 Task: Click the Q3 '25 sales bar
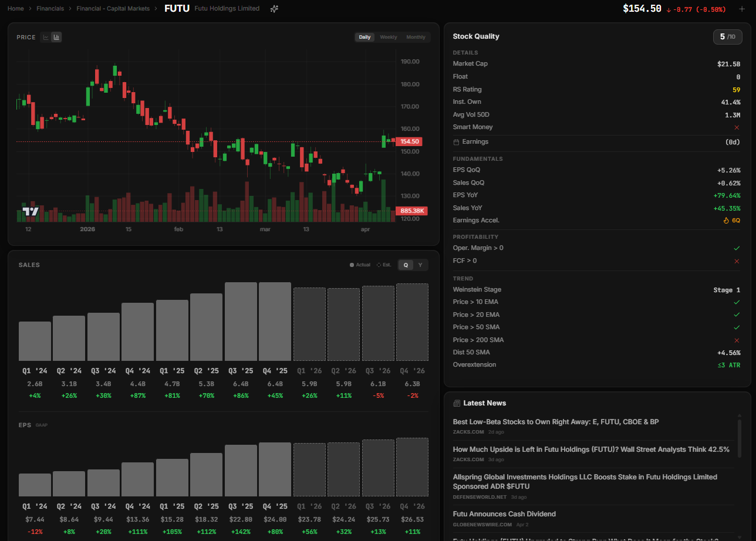click(x=241, y=322)
